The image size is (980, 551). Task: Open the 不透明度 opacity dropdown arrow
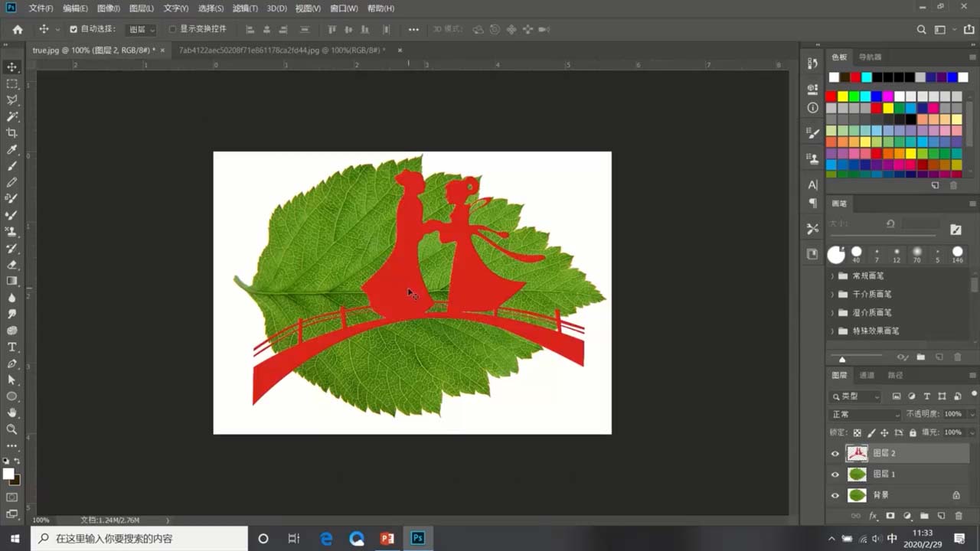click(972, 414)
